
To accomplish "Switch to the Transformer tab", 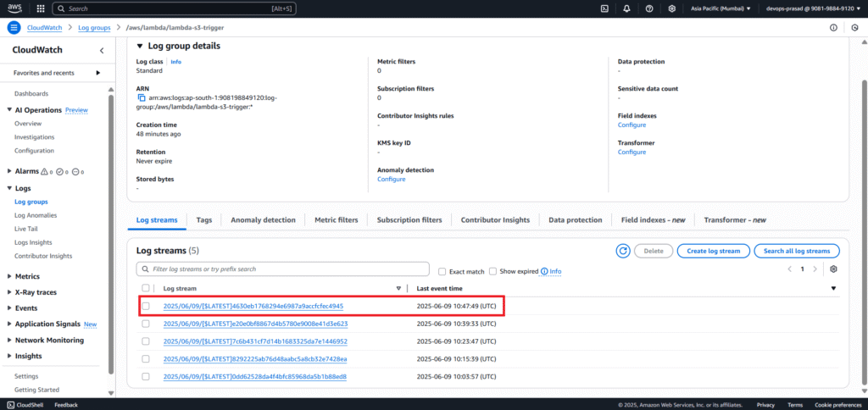I will 735,219.
